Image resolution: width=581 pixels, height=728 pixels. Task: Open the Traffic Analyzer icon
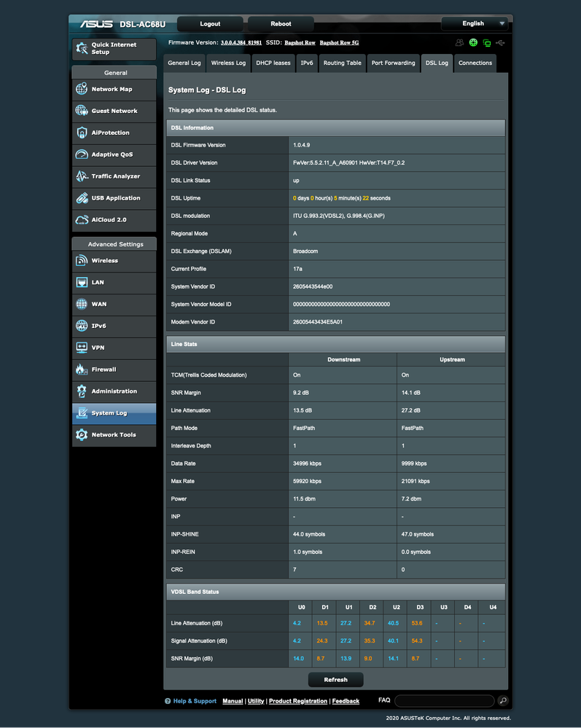coord(82,176)
